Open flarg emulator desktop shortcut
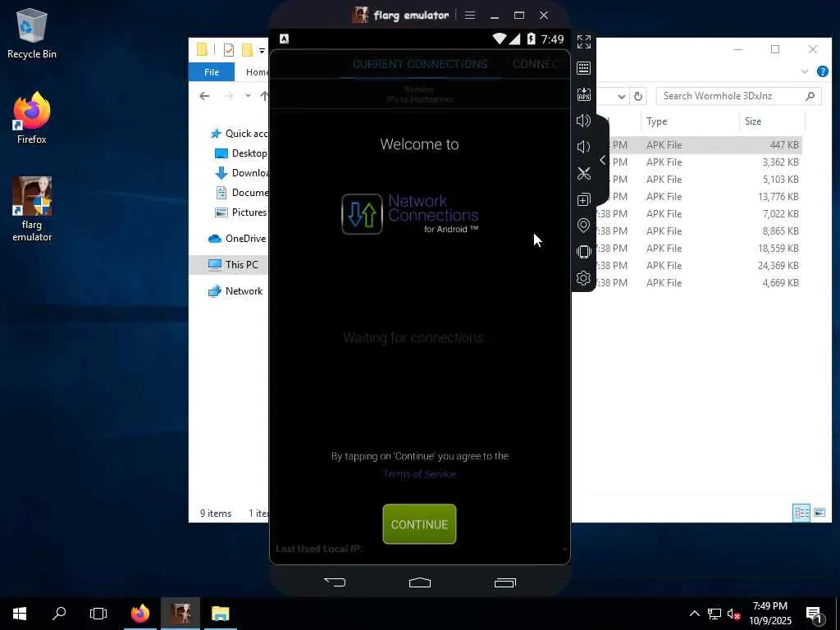The width and height of the screenshot is (840, 630). 32,209
